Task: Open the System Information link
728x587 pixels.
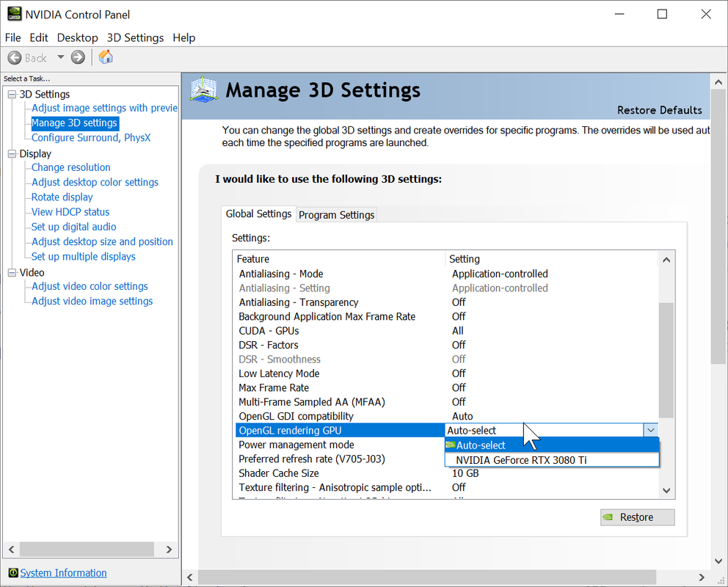Action: [x=64, y=572]
